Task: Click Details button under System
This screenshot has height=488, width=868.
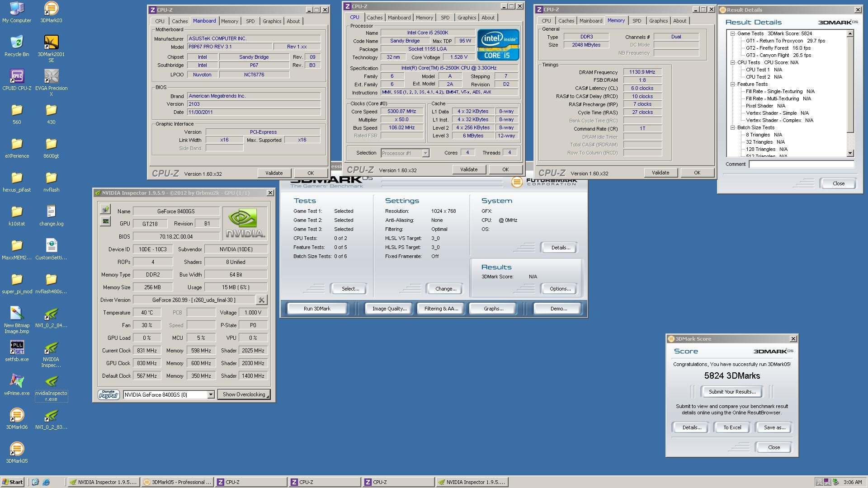Action: click(560, 248)
